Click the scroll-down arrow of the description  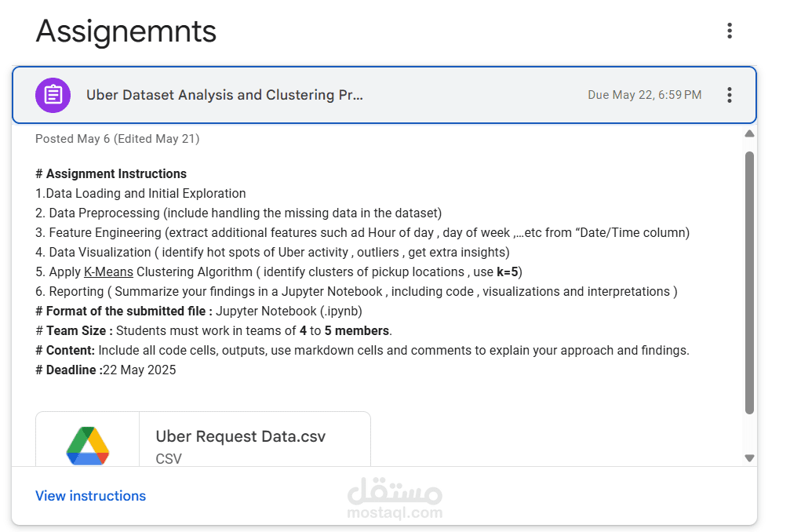click(749, 458)
